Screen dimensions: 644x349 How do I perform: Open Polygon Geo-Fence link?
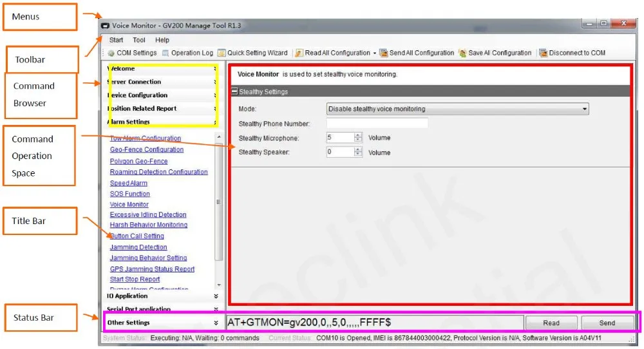[x=139, y=162]
